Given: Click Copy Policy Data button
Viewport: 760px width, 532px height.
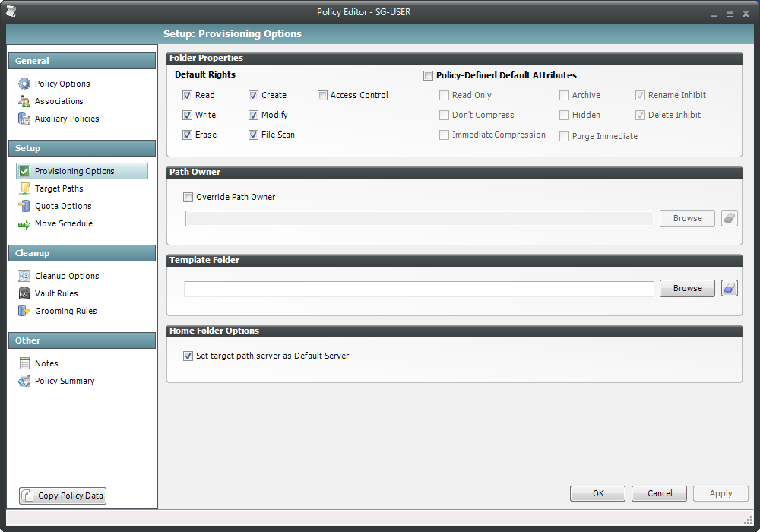Looking at the screenshot, I should (x=62, y=496).
